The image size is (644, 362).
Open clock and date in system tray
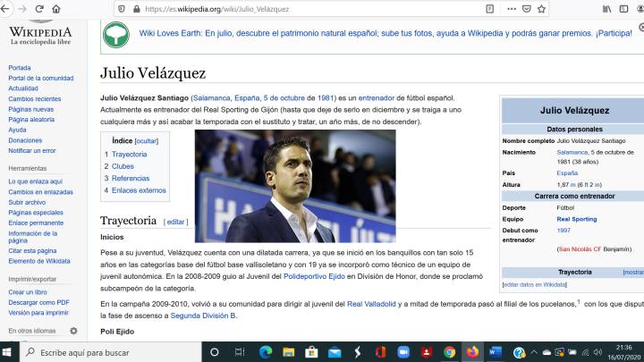(x=624, y=352)
